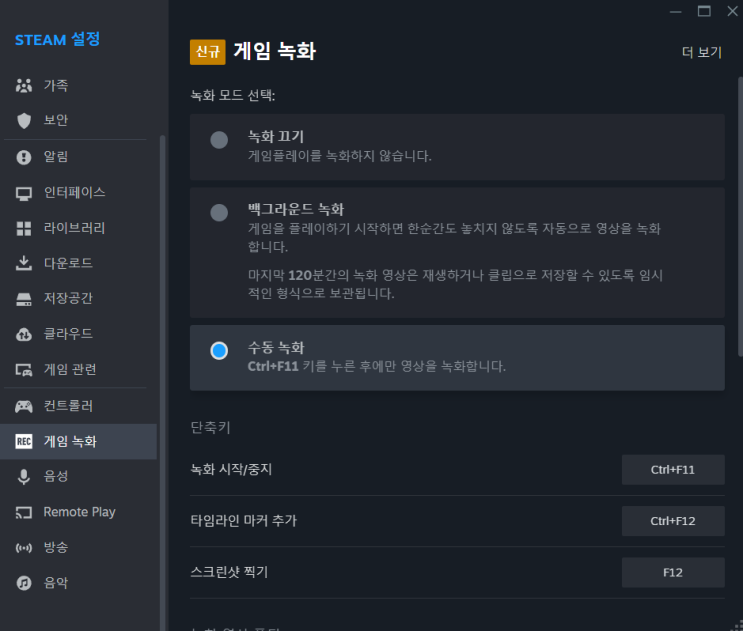This screenshot has height=631, width=743.
Task: Open the 다운로드 download icon
Action: tap(24, 264)
